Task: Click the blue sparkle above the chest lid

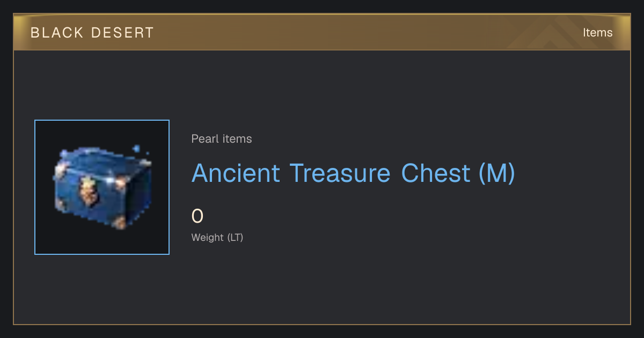Action: pos(137,148)
